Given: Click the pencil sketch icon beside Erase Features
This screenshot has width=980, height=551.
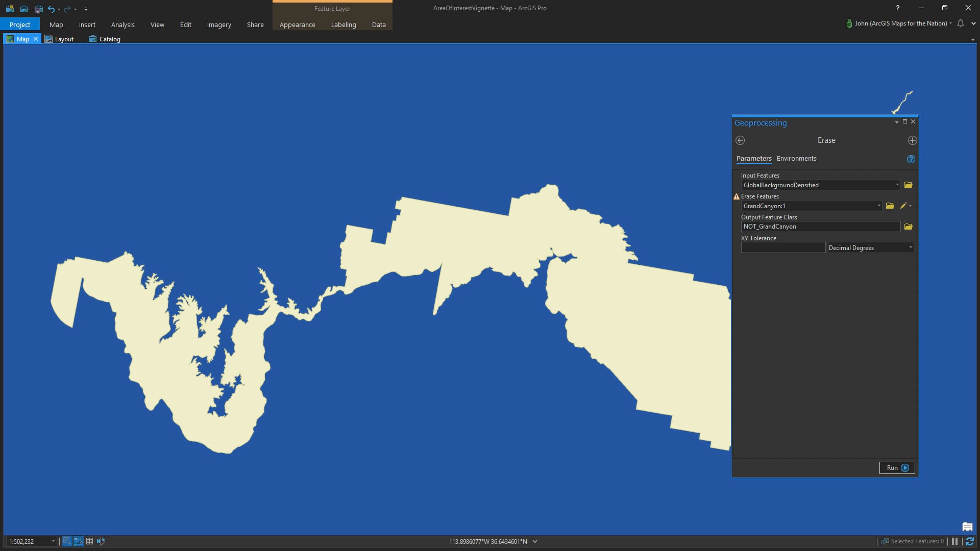Looking at the screenshot, I should tap(903, 206).
